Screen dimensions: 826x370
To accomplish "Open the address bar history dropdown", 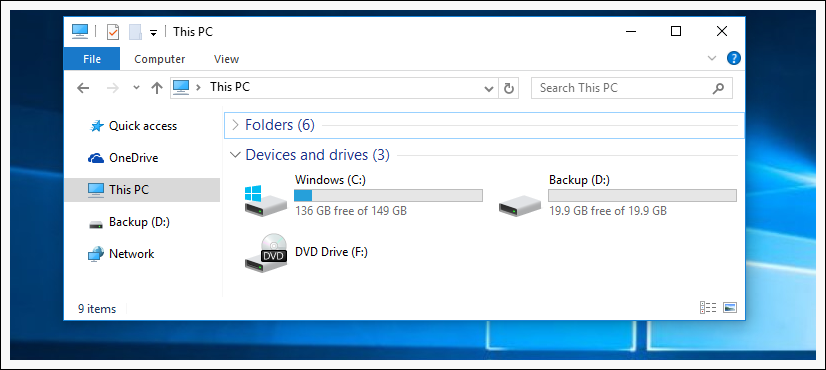I will 489,89.
